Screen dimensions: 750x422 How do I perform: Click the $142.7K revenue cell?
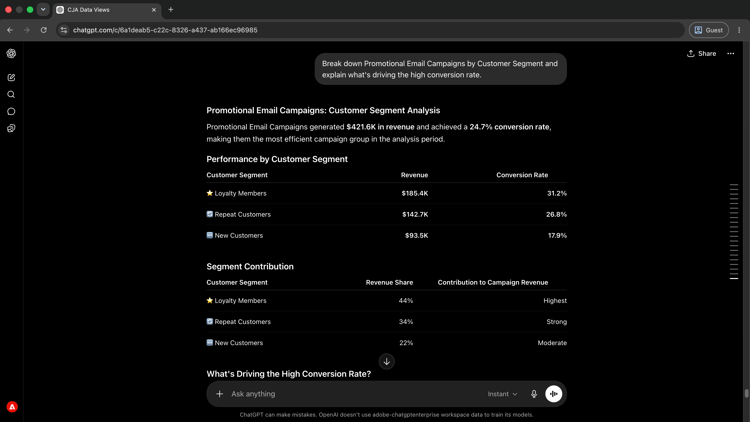[415, 214]
